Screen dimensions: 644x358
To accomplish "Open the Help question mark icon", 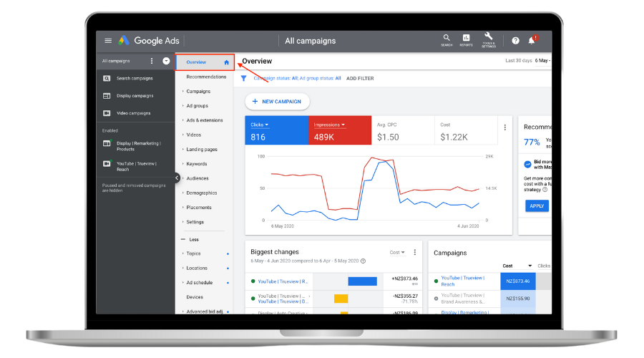I will (515, 40).
